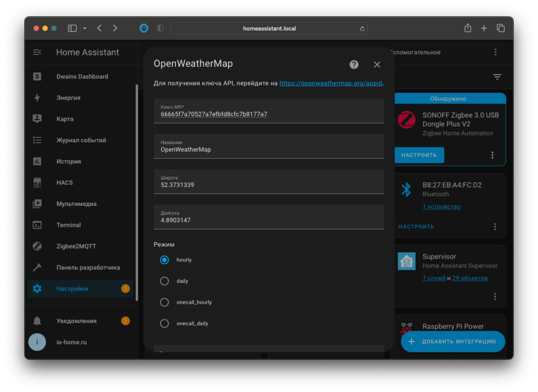Viewport: 538px width, 392px height.
Task: Open SONOFF Zigbee card three-dot menu
Action: tap(492, 155)
